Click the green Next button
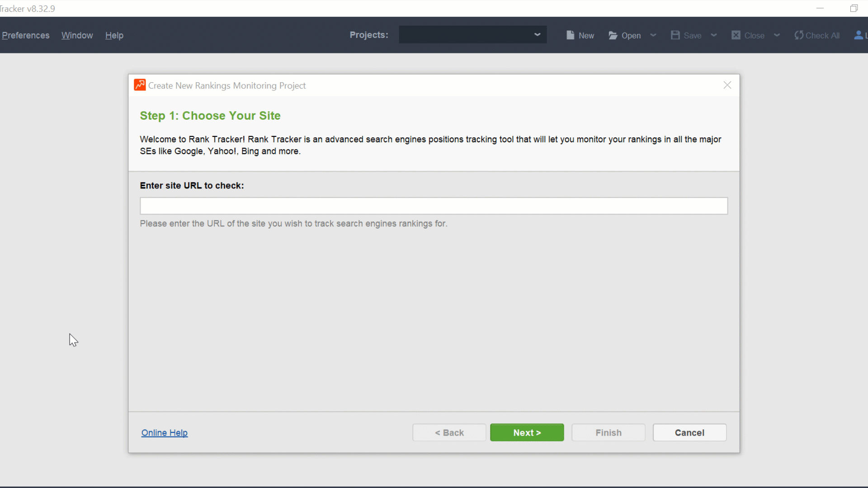The height and width of the screenshot is (488, 868). pyautogui.click(x=527, y=432)
